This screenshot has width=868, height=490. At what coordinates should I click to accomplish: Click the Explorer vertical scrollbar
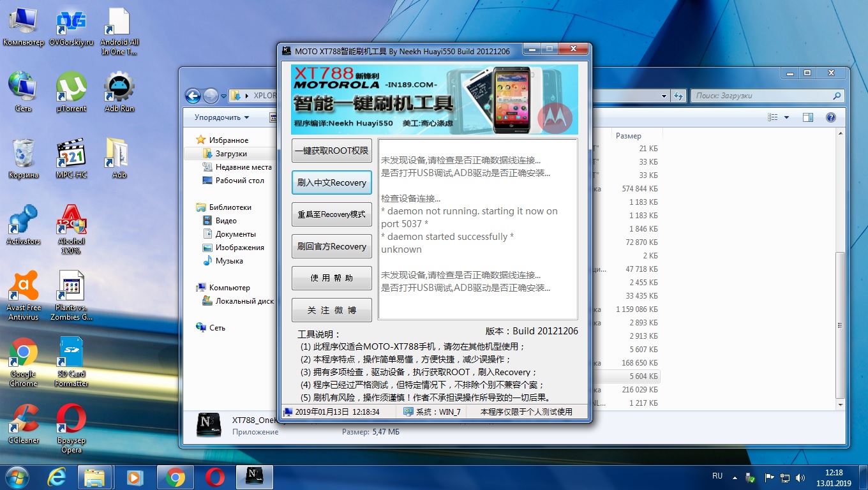tap(841, 271)
